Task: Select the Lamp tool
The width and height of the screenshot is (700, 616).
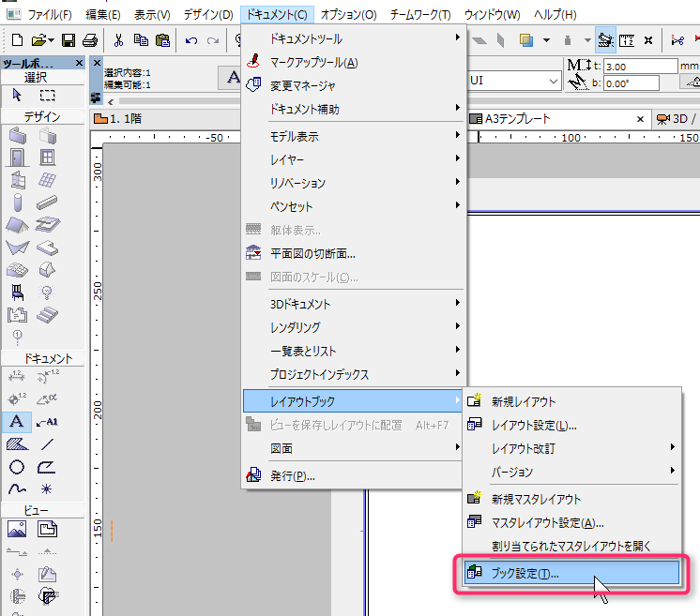Action: click(x=47, y=293)
